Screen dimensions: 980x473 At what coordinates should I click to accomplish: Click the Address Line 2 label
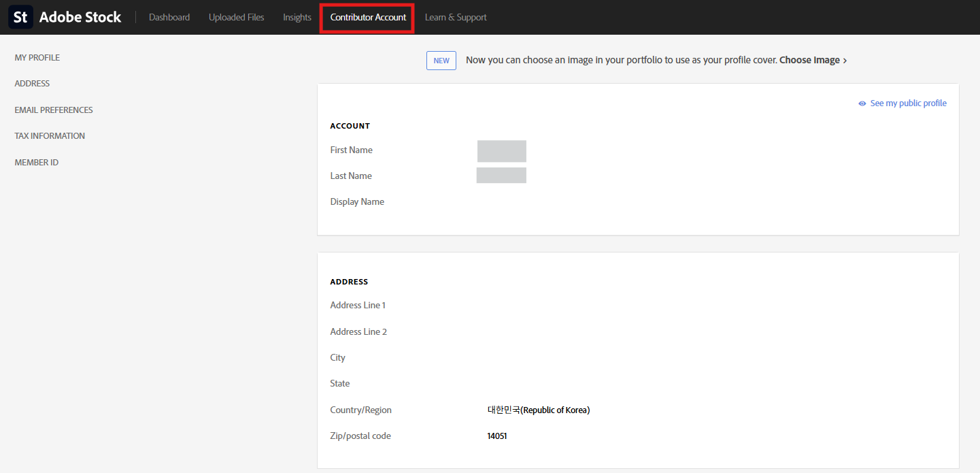(358, 332)
